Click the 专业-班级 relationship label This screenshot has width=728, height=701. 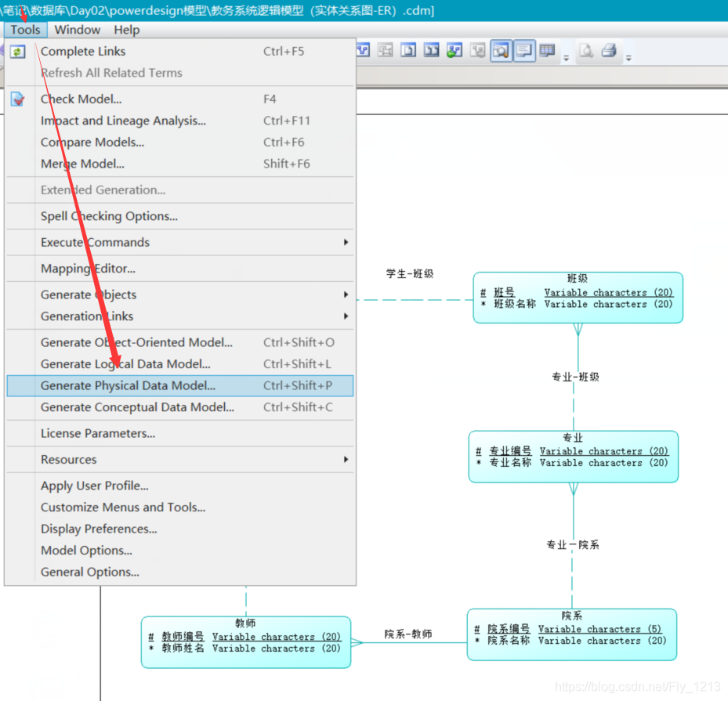tap(575, 377)
